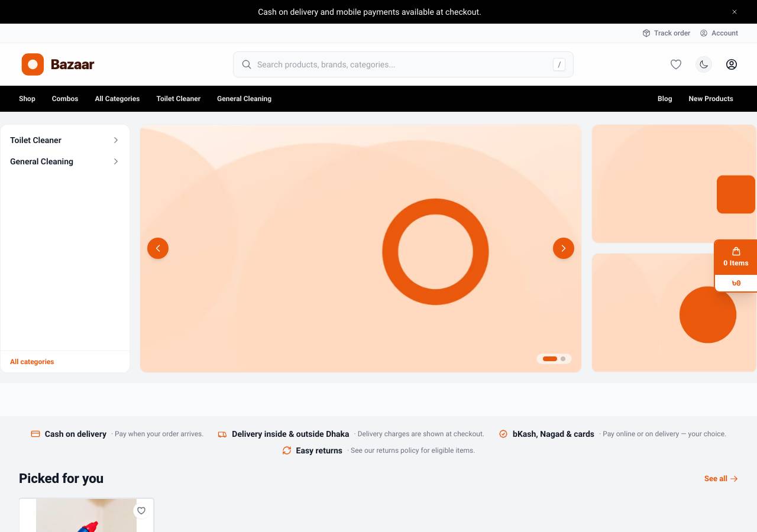
Task: Click the slash shortcut badge in search
Action: tap(559, 64)
